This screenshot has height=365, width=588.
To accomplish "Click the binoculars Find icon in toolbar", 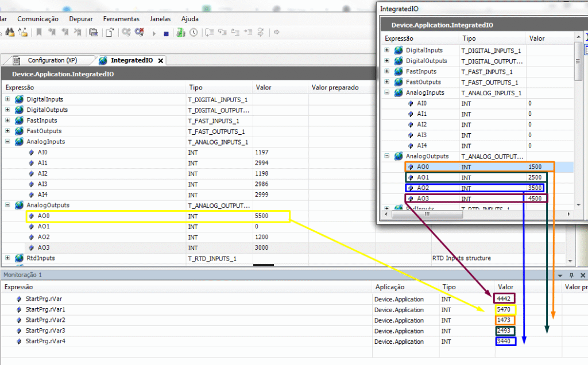I will (10, 32).
